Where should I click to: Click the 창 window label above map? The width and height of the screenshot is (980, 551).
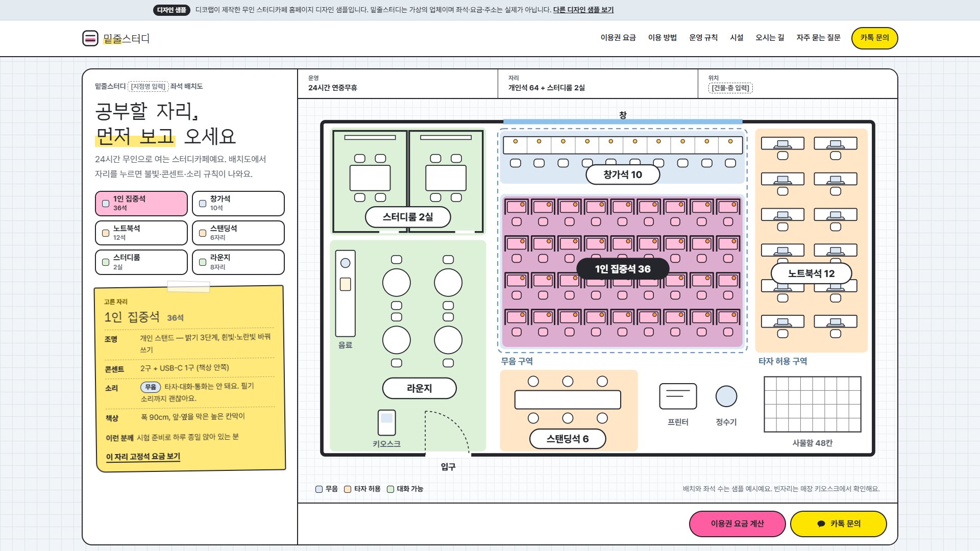pyautogui.click(x=623, y=115)
